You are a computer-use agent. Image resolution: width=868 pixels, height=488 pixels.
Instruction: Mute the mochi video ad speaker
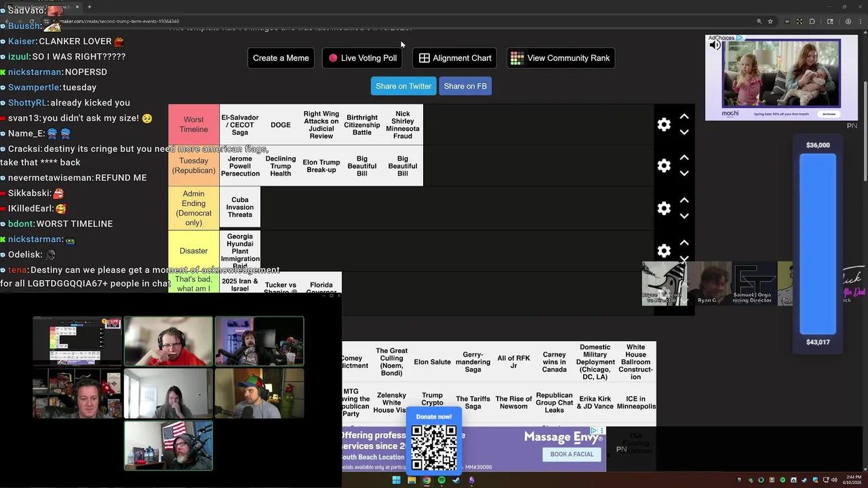(x=715, y=45)
